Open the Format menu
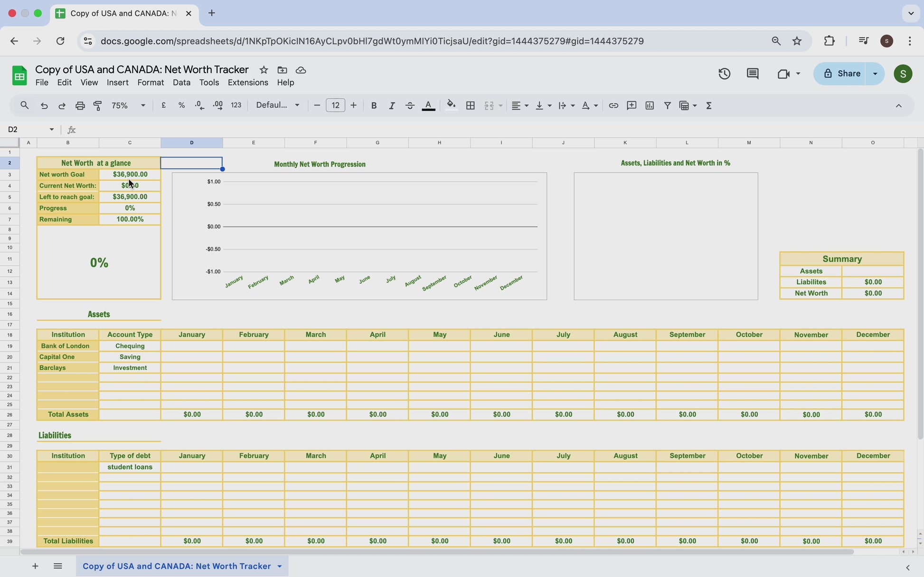 [151, 83]
